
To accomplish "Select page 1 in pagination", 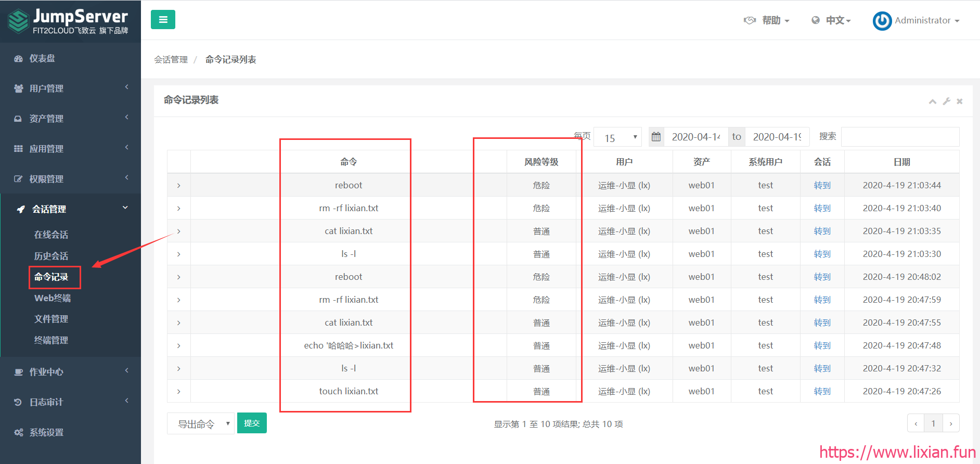I will 933,423.
